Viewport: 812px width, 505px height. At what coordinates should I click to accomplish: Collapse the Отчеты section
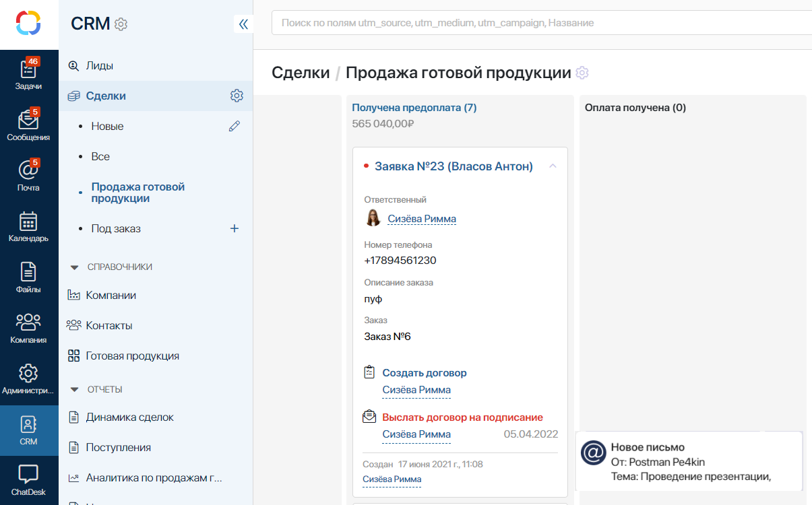(x=75, y=390)
